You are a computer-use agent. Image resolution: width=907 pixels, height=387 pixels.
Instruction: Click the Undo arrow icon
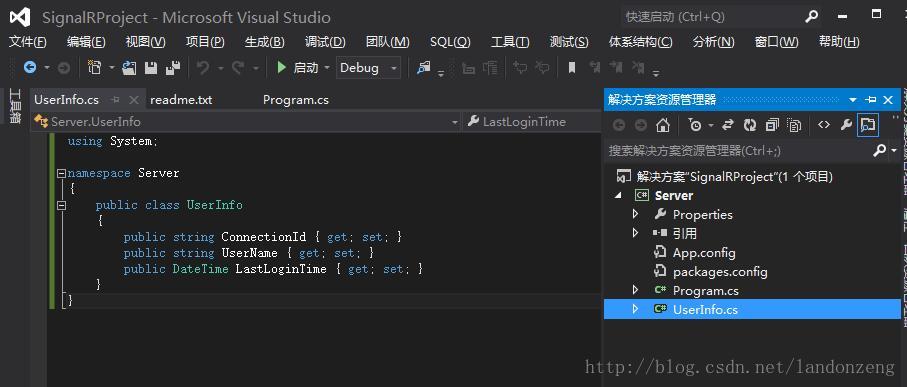202,68
